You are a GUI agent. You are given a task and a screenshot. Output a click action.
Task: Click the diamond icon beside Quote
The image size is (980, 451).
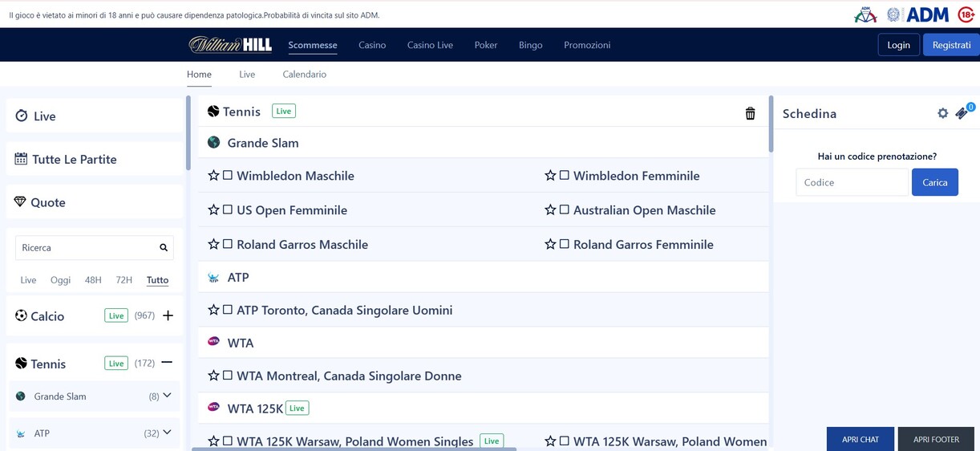click(20, 202)
